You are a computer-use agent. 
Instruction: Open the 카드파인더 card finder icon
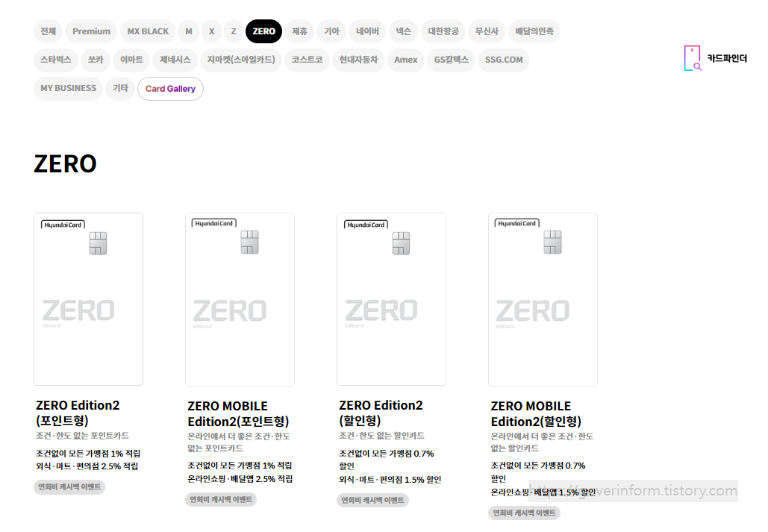(693, 58)
